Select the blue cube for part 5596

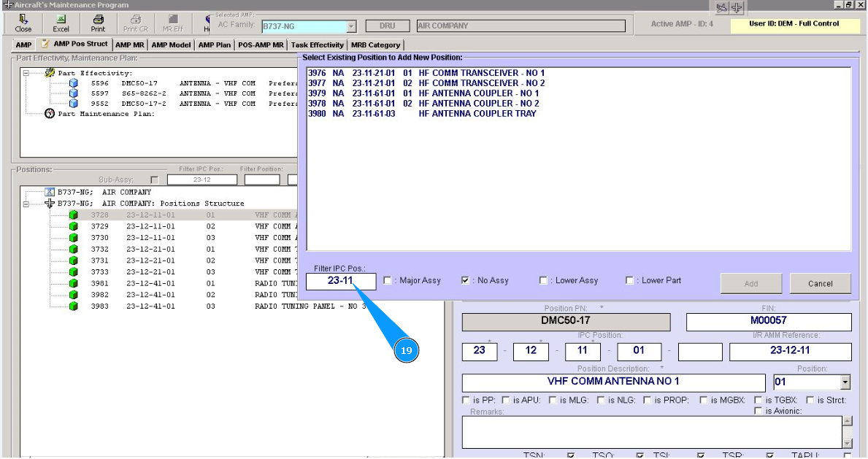[73, 83]
